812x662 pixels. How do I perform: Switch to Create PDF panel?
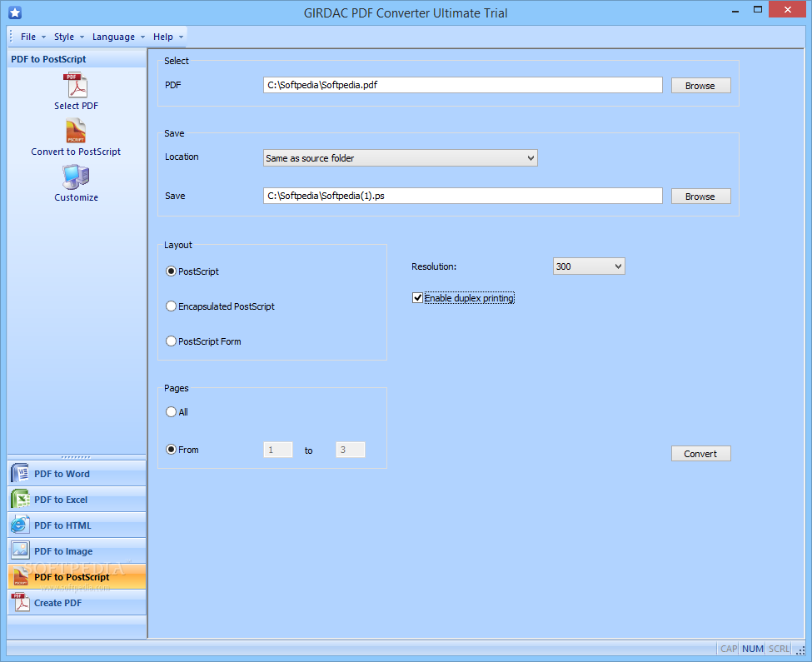tap(77, 602)
